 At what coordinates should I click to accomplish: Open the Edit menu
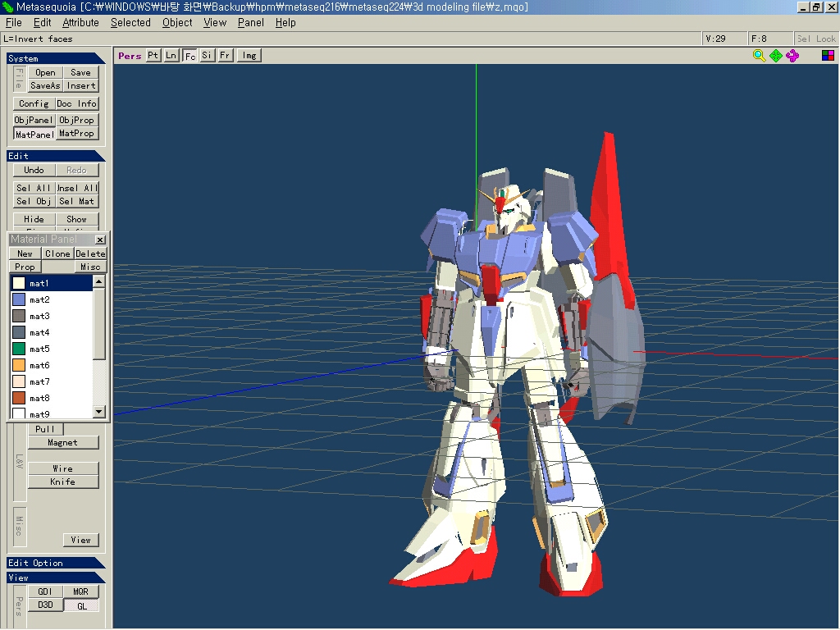click(x=43, y=22)
